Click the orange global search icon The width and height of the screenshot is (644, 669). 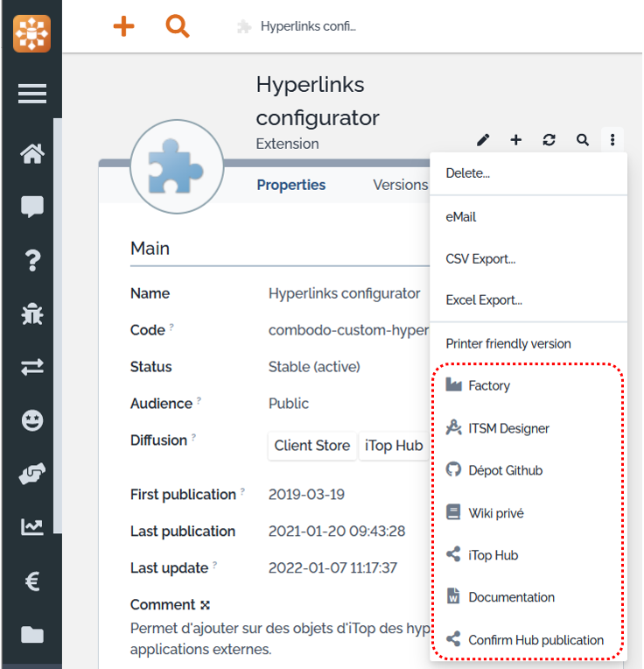178,26
